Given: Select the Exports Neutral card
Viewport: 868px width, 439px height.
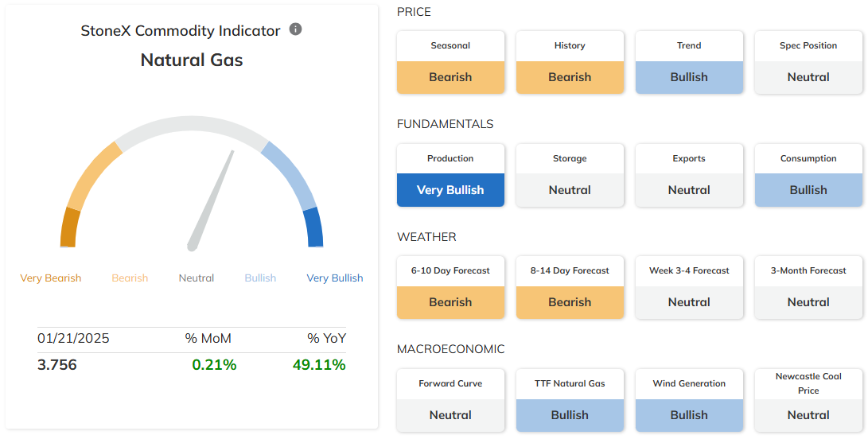Looking at the screenshot, I should [x=689, y=175].
